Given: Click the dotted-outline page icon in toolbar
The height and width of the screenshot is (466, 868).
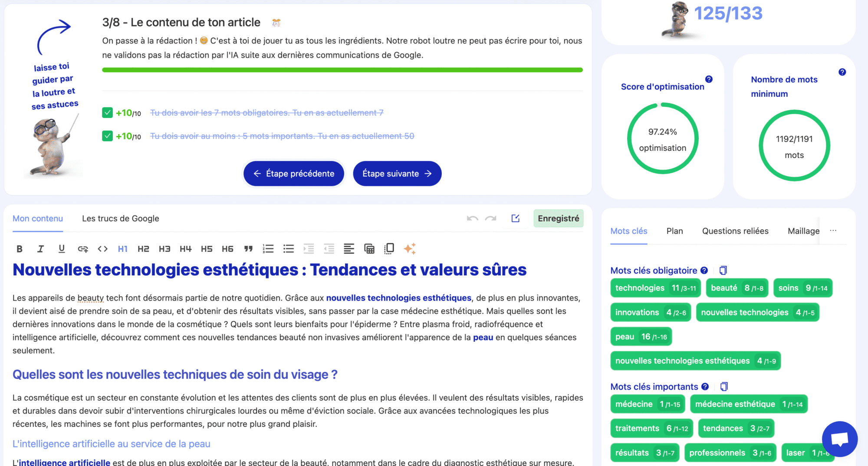Looking at the screenshot, I should (389, 249).
